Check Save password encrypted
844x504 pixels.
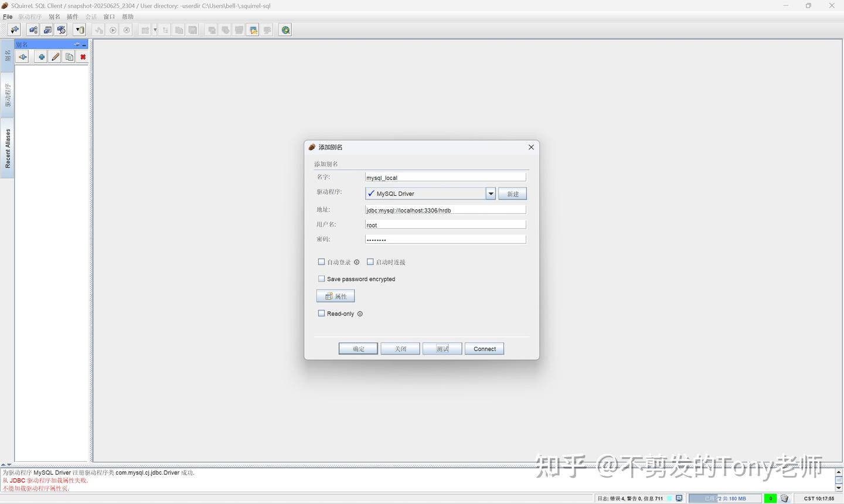[321, 278]
